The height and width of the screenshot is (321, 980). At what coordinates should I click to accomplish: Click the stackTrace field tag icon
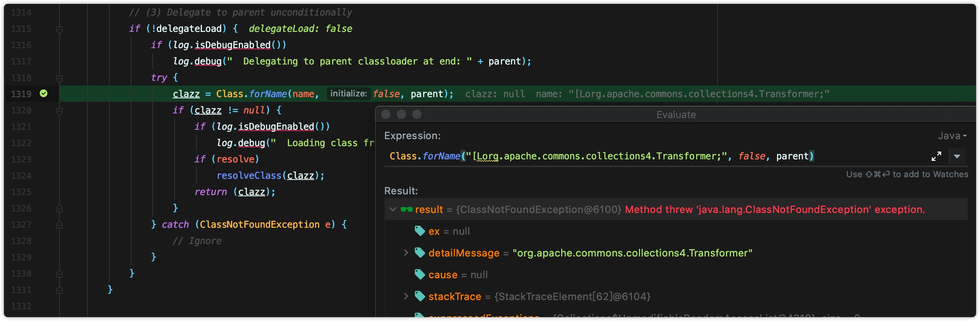(420, 296)
